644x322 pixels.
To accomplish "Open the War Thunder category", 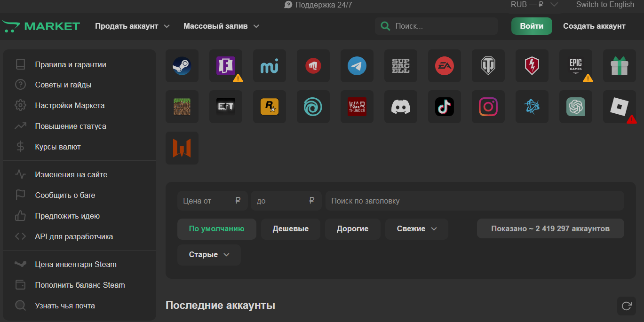I will [x=357, y=107].
